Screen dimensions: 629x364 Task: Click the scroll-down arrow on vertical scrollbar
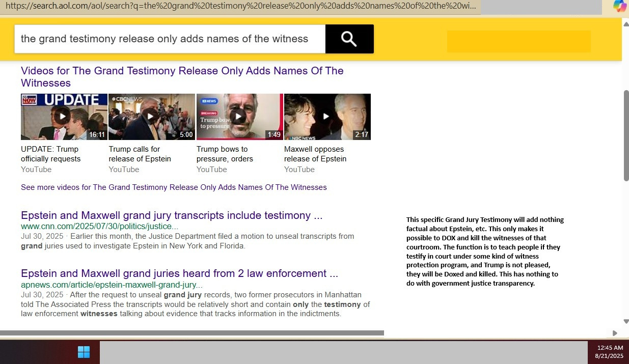click(626, 322)
